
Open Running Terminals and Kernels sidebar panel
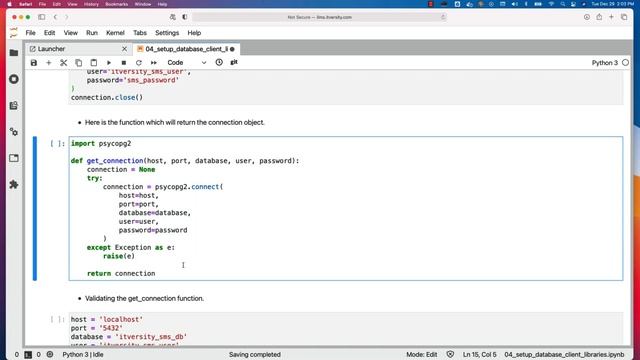[14, 79]
